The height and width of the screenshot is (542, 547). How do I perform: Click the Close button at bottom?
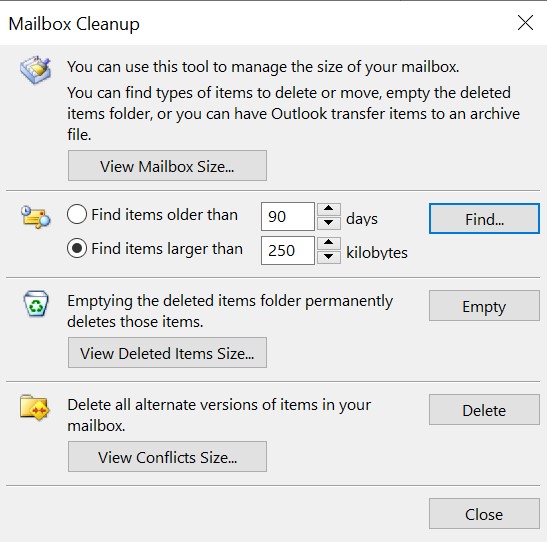click(484, 513)
